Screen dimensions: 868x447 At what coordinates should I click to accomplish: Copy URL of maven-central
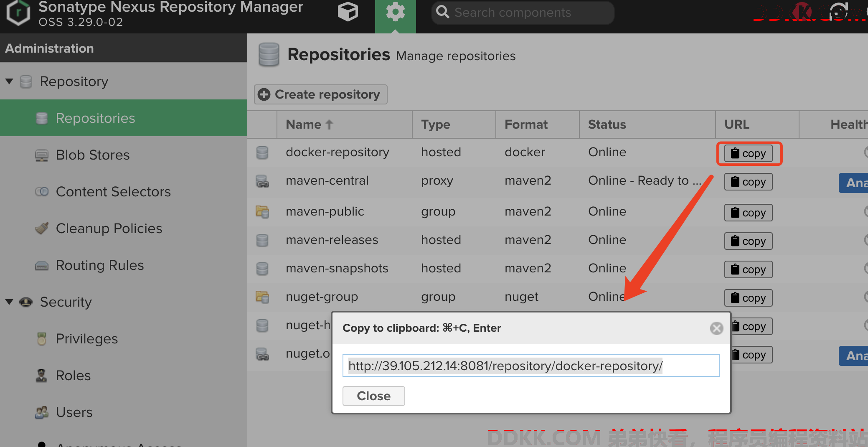748,182
